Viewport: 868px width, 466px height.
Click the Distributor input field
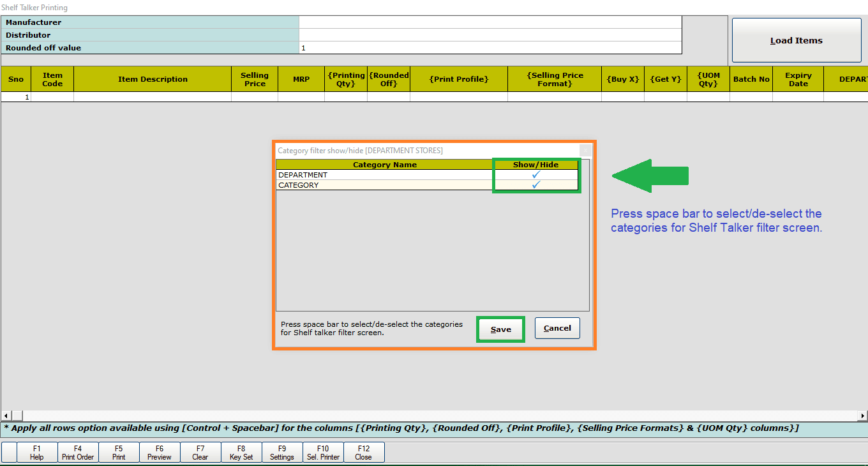pos(490,35)
